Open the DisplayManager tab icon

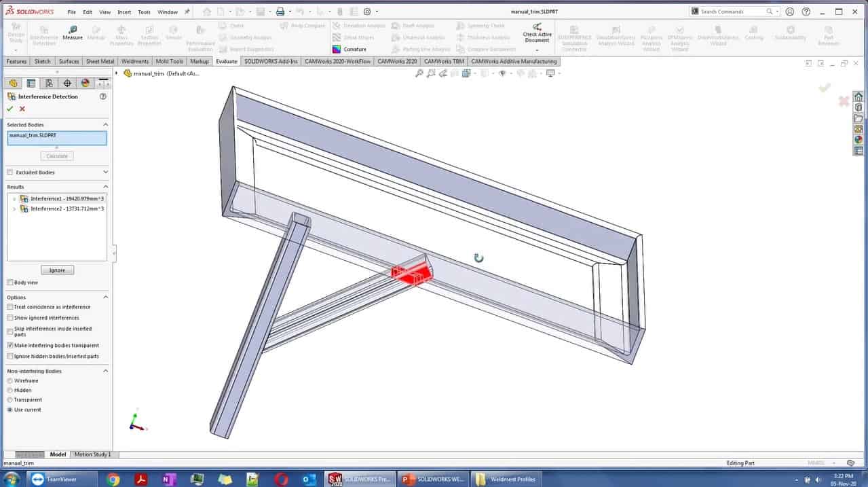[x=85, y=84]
